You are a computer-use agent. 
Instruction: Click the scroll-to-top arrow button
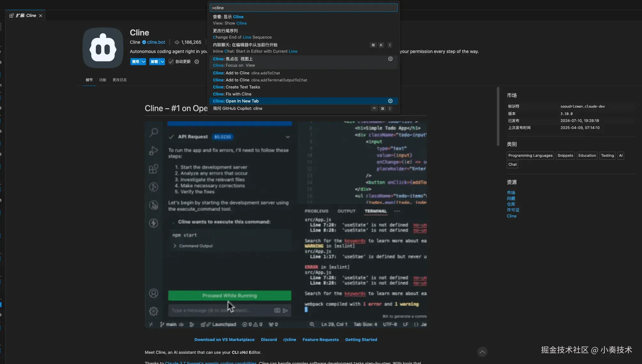click(x=482, y=352)
